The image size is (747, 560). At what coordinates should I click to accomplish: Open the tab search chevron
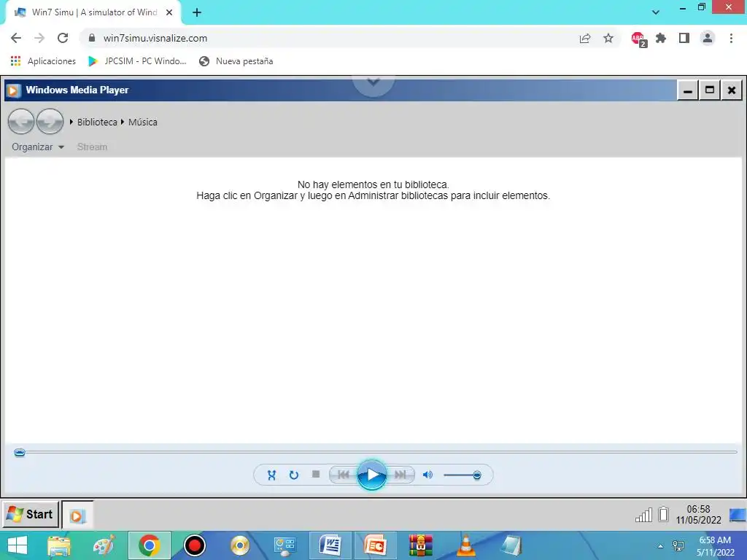point(656,12)
